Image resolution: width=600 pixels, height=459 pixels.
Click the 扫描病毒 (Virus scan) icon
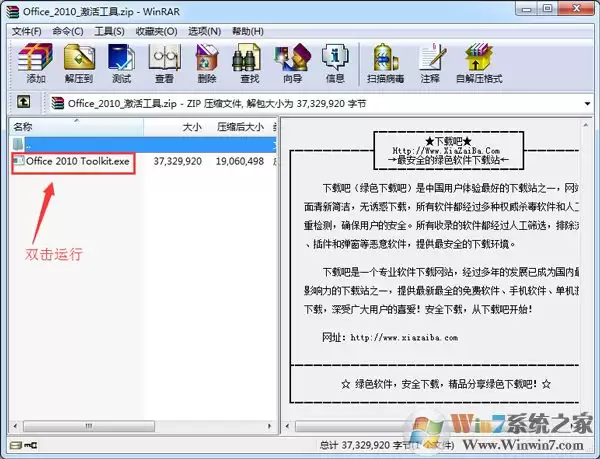[x=386, y=63]
